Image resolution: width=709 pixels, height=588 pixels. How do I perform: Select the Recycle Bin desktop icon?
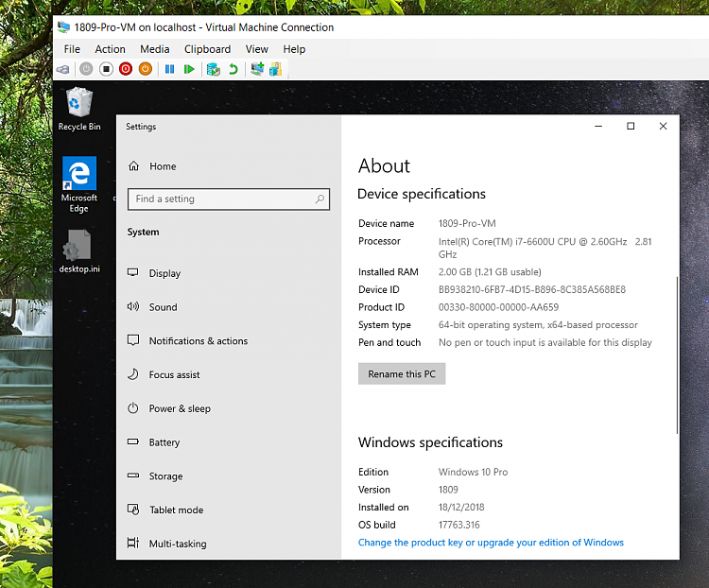coord(79,109)
